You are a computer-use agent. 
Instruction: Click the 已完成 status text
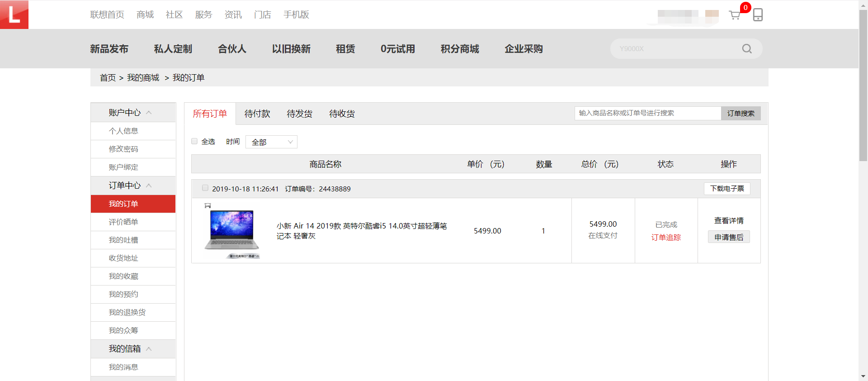point(666,225)
